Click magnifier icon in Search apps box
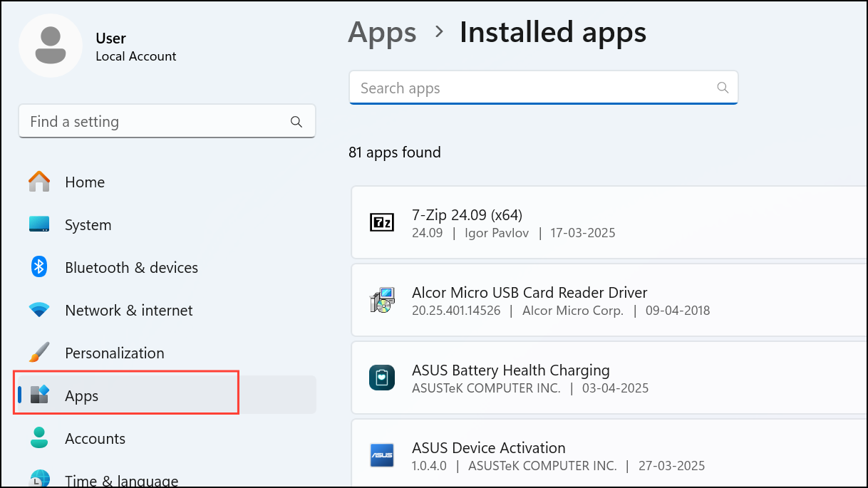Image resolution: width=868 pixels, height=488 pixels. [x=723, y=88]
